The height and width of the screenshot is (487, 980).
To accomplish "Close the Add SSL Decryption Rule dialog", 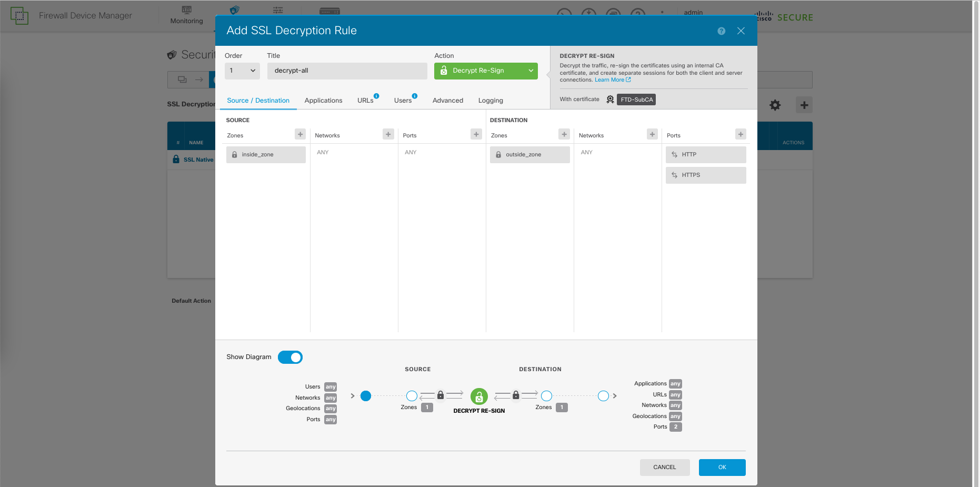I will tap(741, 31).
